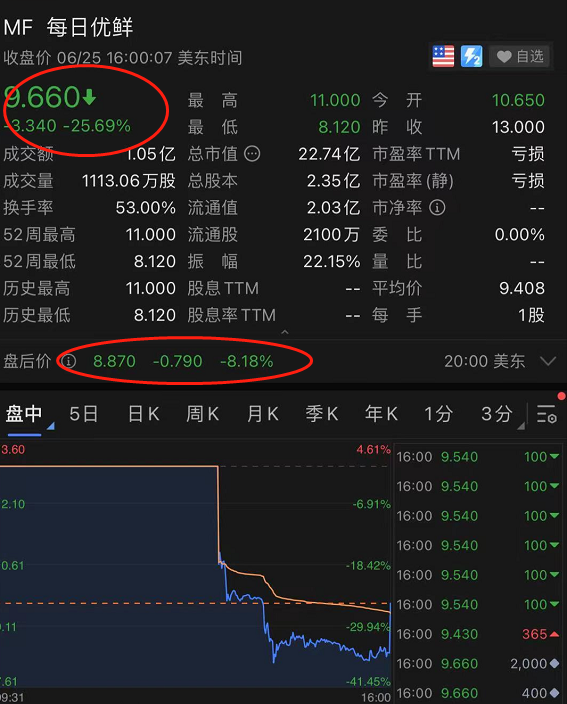Click the 成交量 value 1113.06万股
The height and width of the screenshot is (704, 567).
128,181
